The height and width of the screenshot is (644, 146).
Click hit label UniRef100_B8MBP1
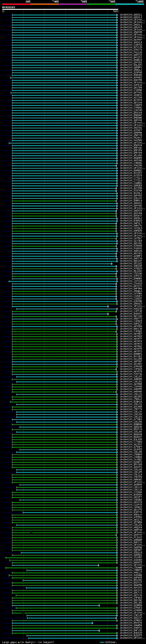131,354
